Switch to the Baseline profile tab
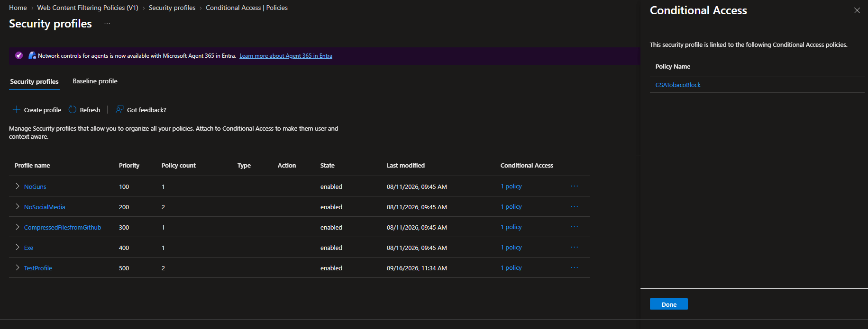Screen dimensions: 868x329 [x=95, y=81]
